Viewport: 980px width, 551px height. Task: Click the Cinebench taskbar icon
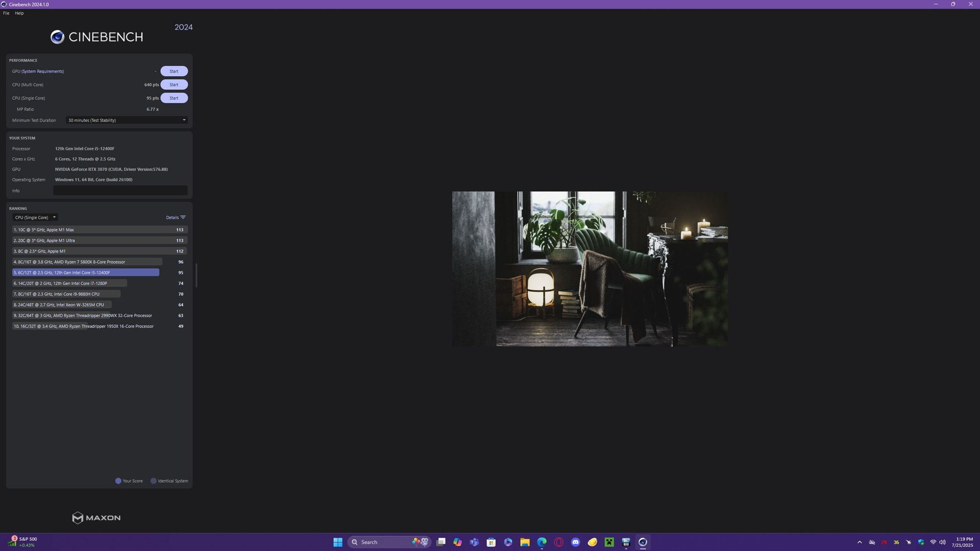(643, 542)
